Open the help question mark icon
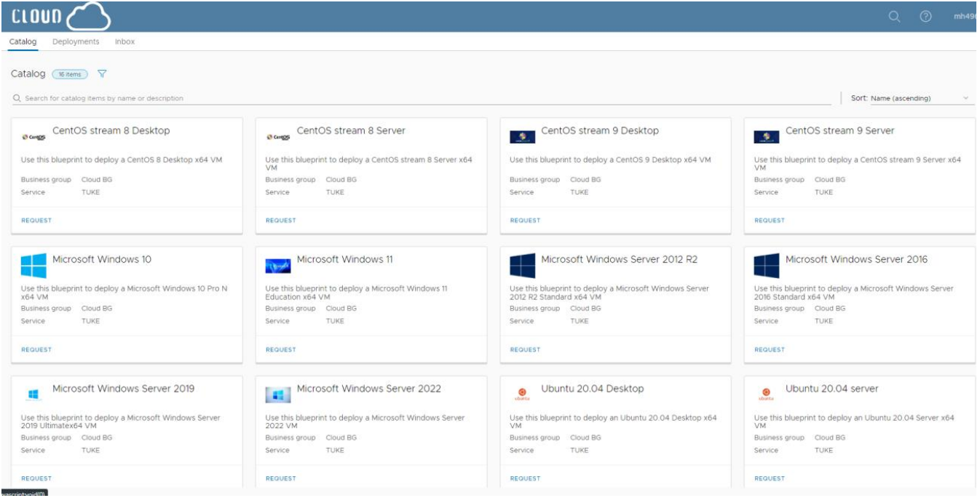This screenshot has height=498, width=980. 926,17
